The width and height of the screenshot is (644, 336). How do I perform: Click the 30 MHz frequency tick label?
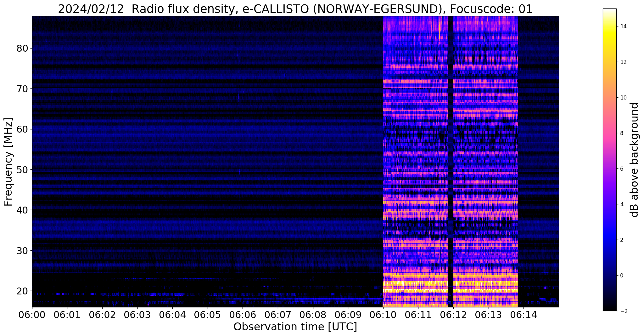pos(22,251)
